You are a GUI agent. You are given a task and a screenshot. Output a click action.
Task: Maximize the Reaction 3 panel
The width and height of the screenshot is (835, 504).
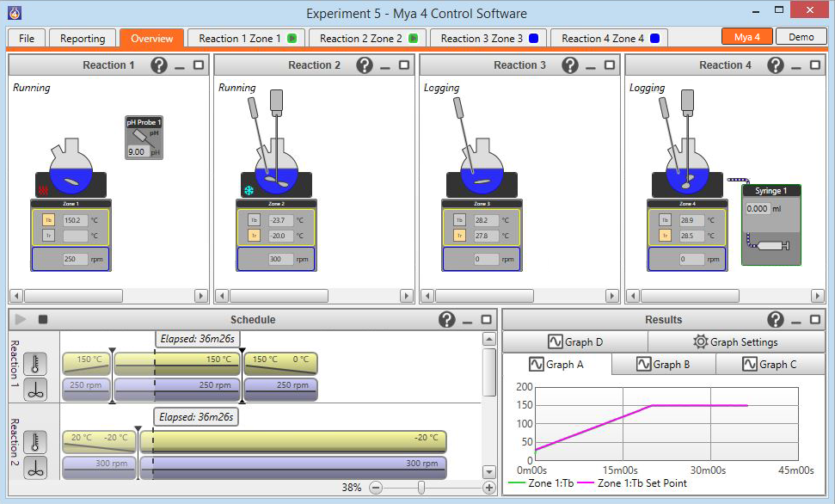point(610,65)
